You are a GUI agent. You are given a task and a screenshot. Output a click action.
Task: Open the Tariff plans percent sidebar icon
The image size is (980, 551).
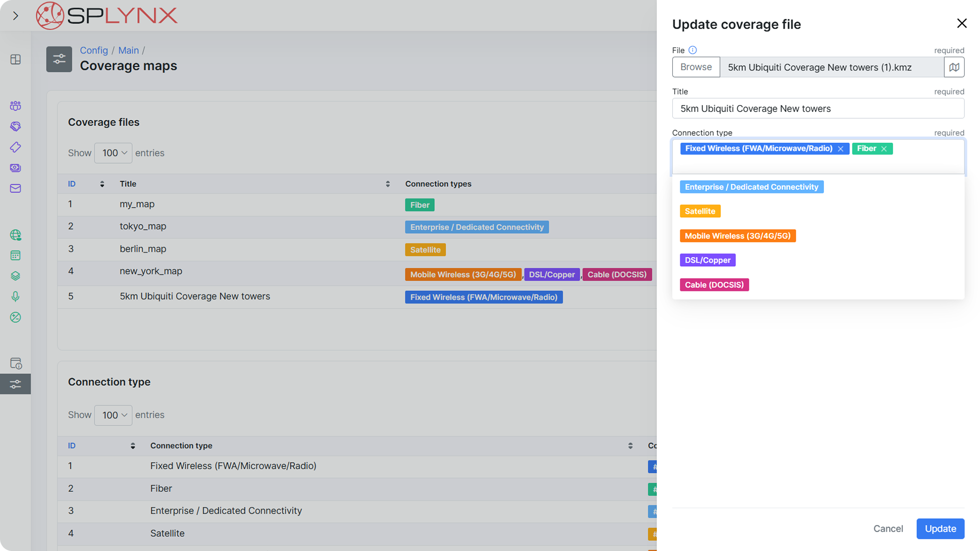(16, 317)
